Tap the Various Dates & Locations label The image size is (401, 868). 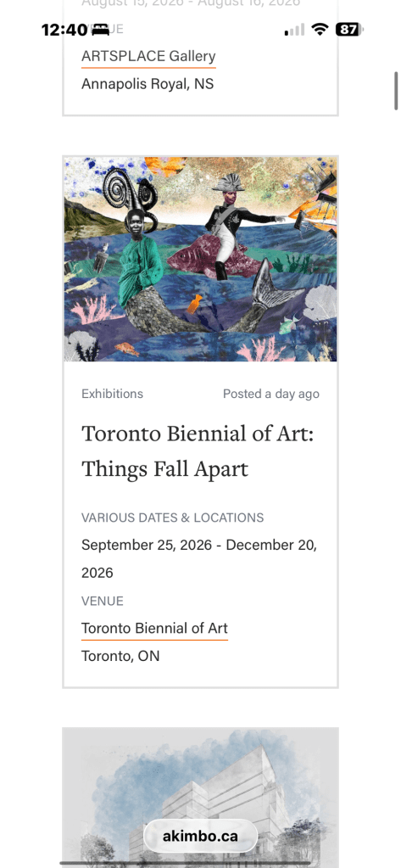click(173, 518)
